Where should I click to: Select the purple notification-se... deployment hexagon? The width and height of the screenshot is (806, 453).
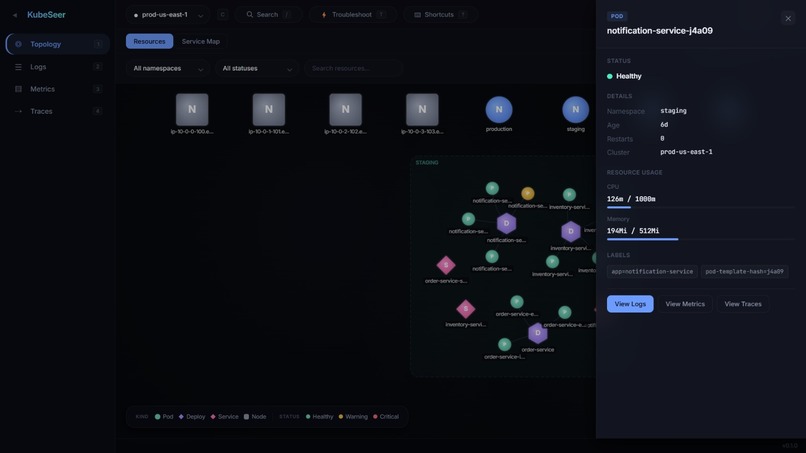pos(506,223)
